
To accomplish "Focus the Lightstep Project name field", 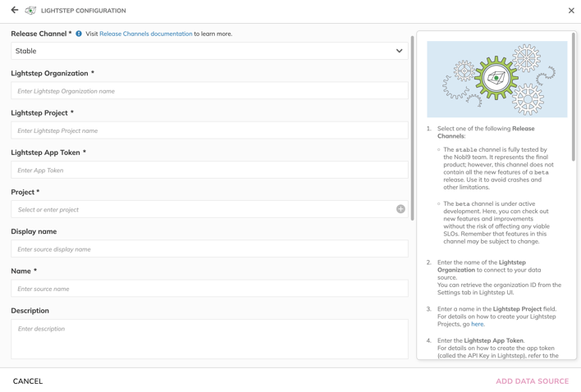I will pyautogui.click(x=209, y=130).
